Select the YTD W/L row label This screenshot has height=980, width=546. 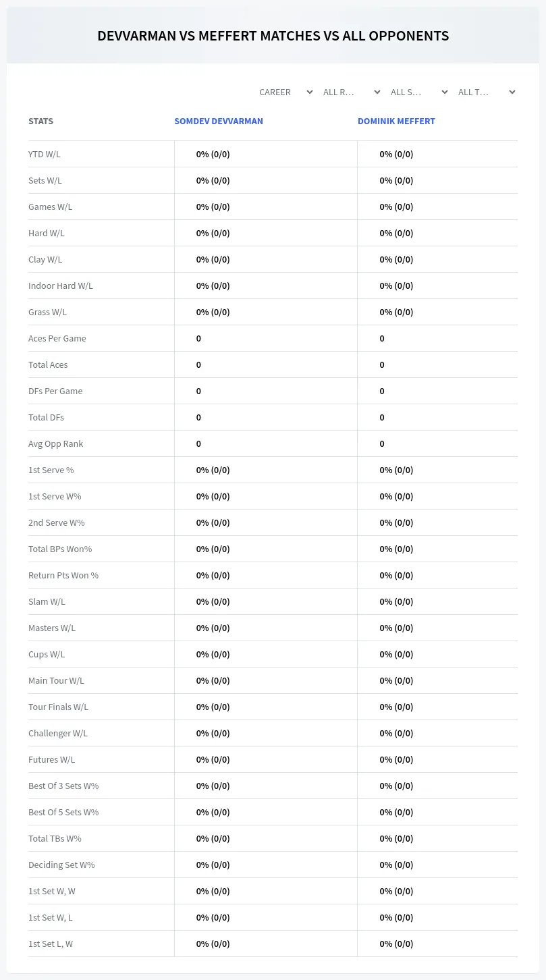click(45, 154)
